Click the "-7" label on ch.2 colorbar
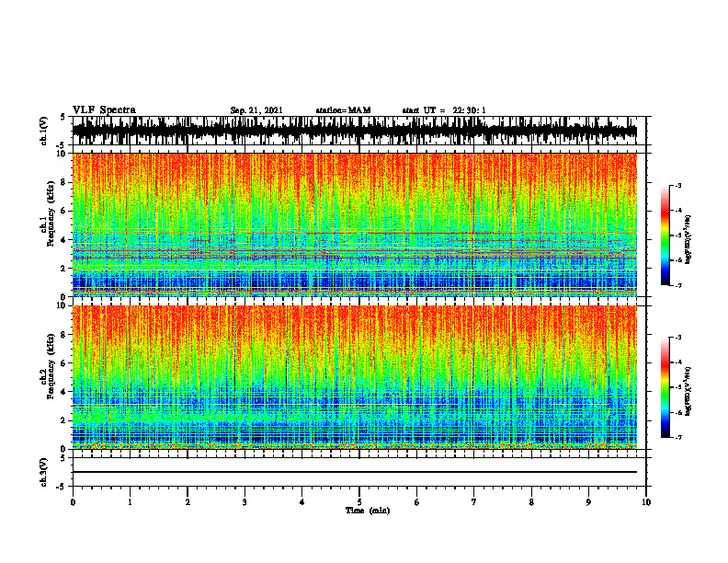 point(677,437)
